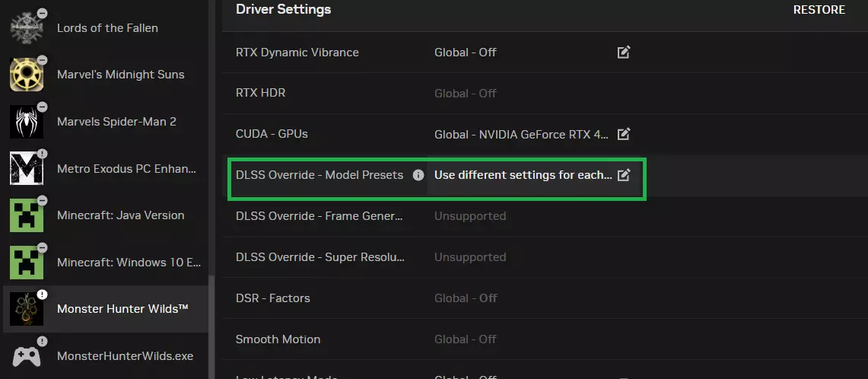Open Minecraft: Windows 10 Edition entry
Viewport: 868px width, 379px height.
point(105,262)
